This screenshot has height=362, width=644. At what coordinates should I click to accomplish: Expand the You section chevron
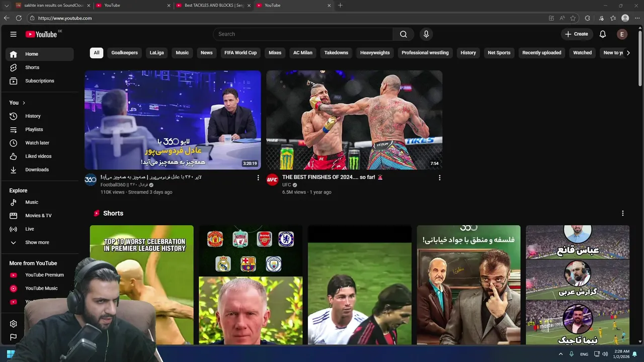[24, 103]
